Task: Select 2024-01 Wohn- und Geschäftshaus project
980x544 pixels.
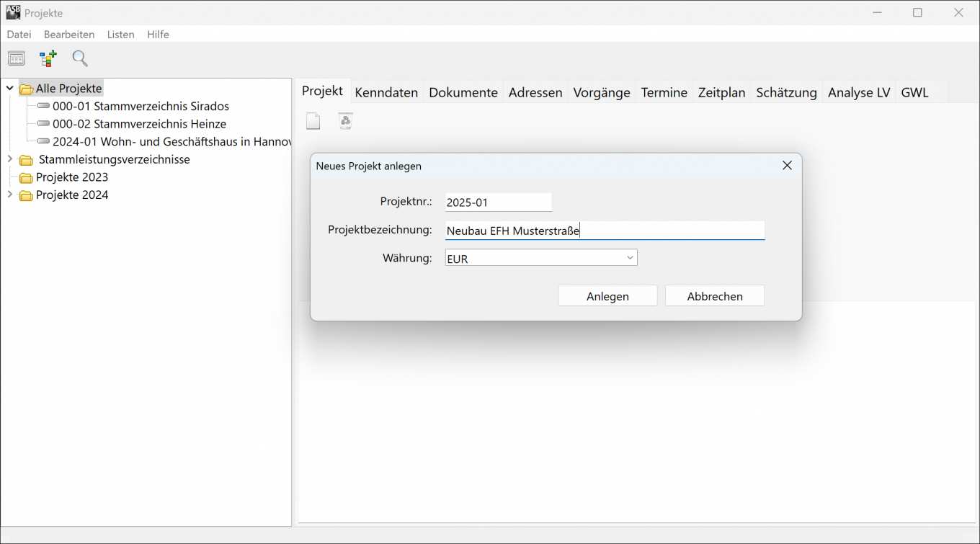Action: coord(171,142)
